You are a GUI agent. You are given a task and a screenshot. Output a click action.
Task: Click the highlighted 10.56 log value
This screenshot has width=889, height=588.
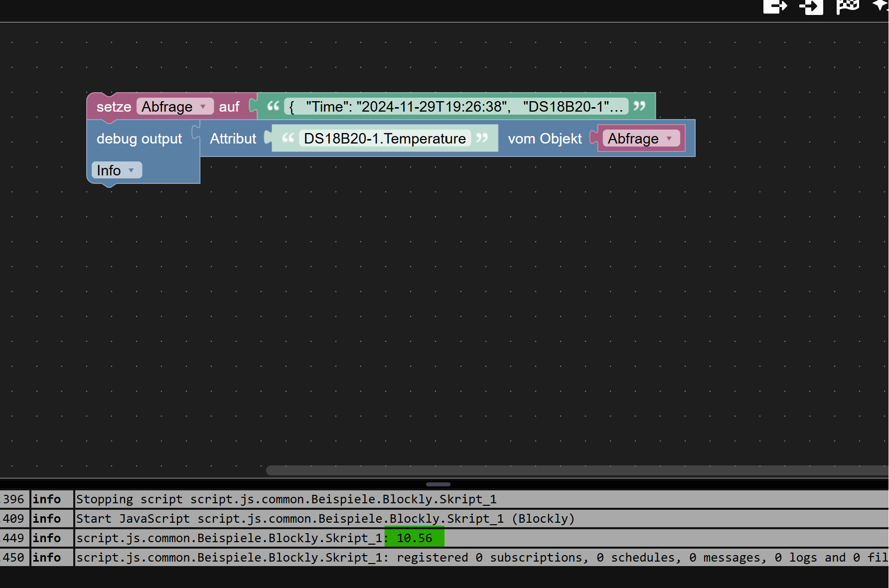[x=415, y=538]
